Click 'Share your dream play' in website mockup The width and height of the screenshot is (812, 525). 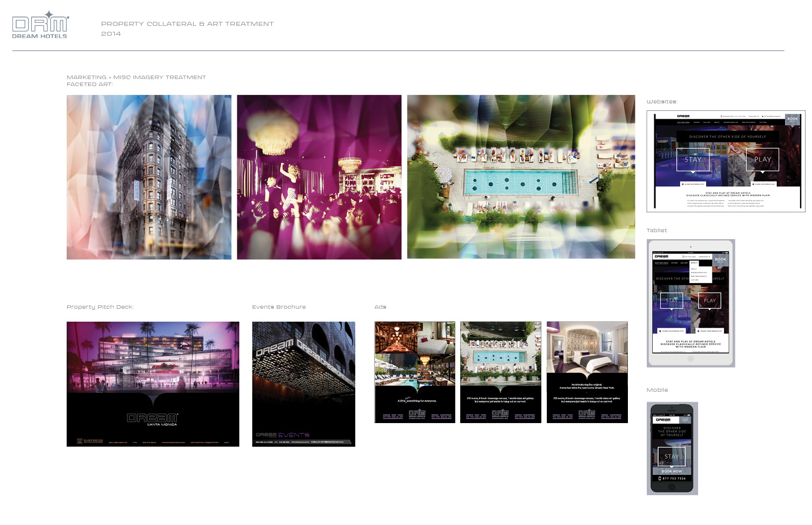764,184
